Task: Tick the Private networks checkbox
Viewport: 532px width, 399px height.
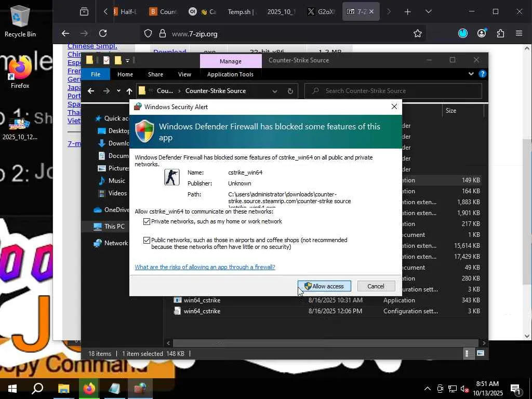Action: (147, 221)
